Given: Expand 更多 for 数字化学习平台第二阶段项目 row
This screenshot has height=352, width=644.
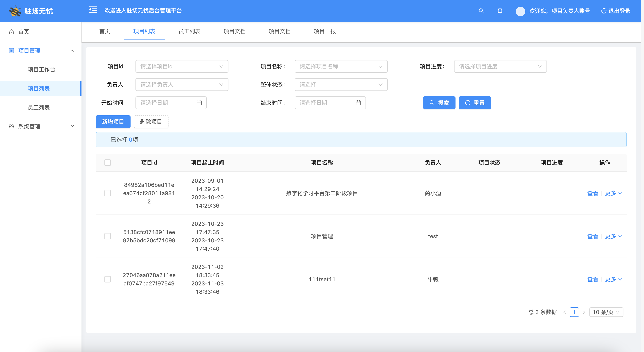Looking at the screenshot, I should [x=613, y=193].
